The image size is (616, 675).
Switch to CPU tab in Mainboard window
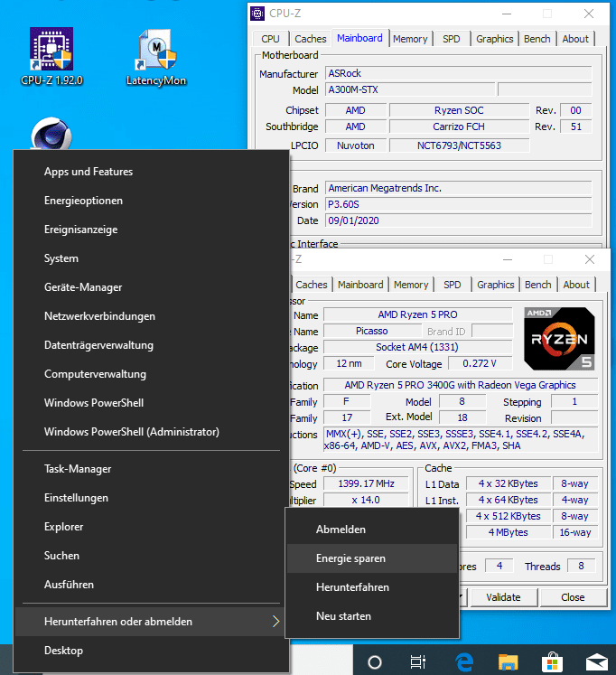tap(270, 39)
